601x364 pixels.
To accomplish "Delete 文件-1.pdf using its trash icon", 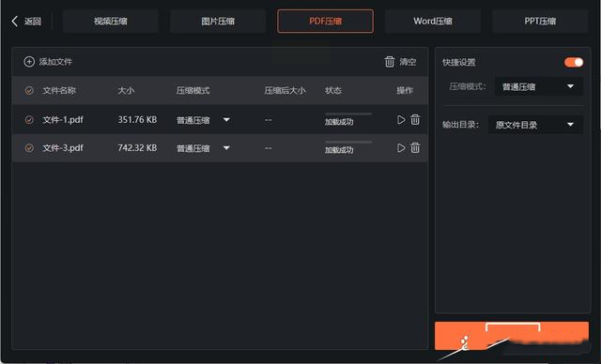I will tap(415, 120).
